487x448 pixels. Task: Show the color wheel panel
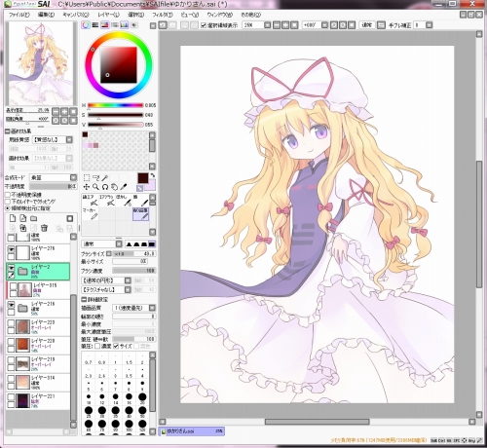(x=86, y=25)
